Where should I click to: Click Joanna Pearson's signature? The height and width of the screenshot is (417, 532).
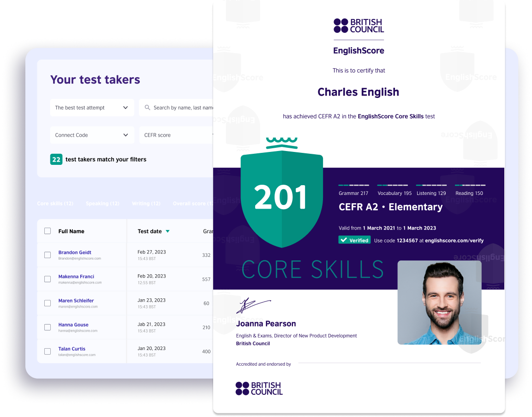pos(253,305)
